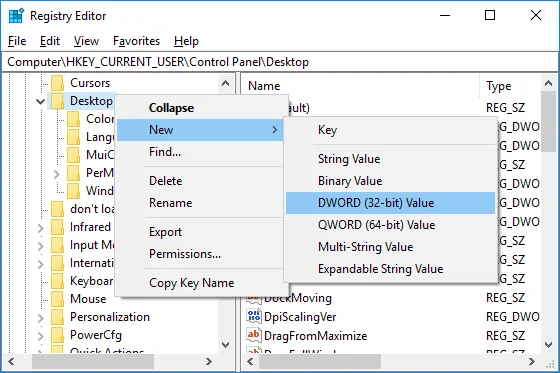
Task: Create a new String Value
Action: click(x=390, y=159)
